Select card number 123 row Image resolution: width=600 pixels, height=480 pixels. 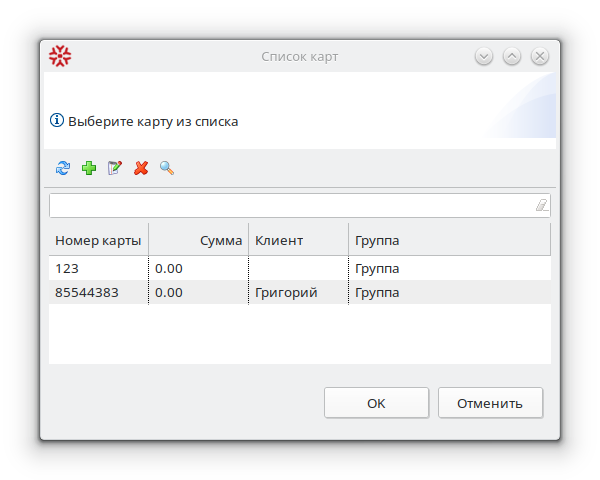[x=300, y=268]
